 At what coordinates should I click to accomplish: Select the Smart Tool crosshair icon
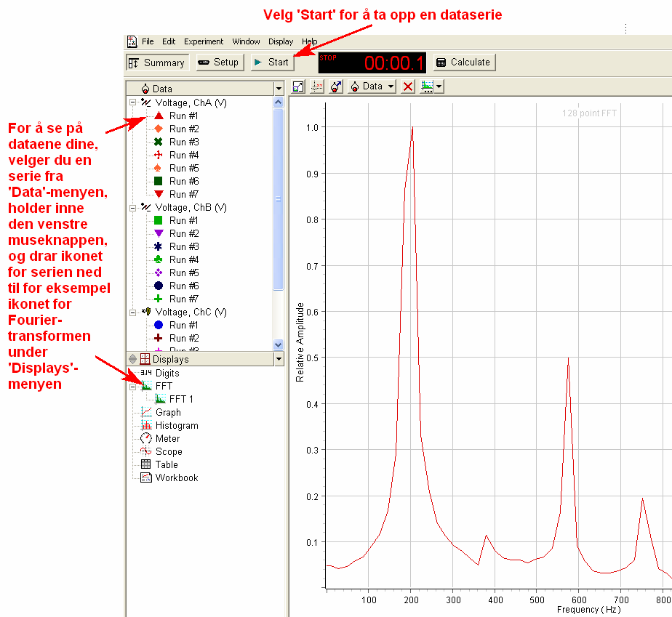tap(317, 86)
